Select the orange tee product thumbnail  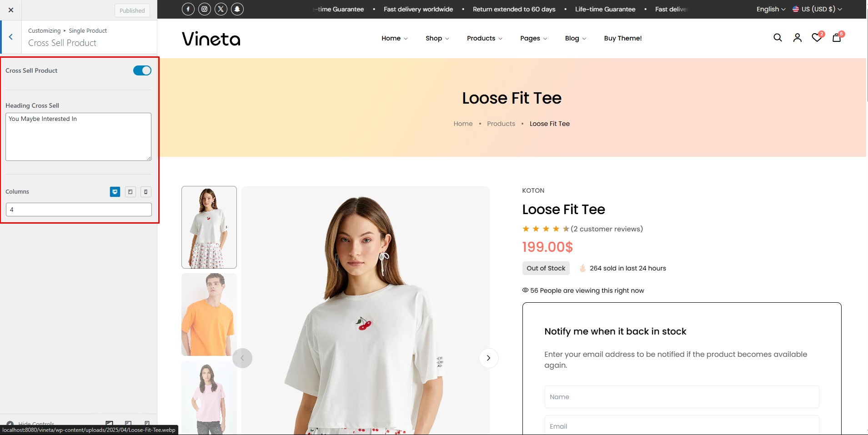209,315
